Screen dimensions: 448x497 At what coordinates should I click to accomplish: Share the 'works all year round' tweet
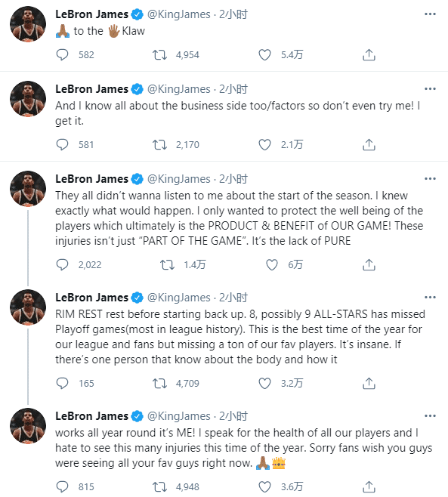coord(369,487)
